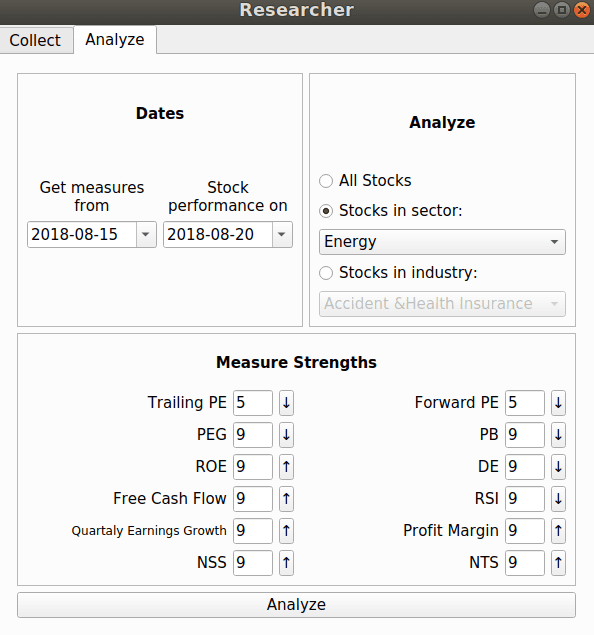Toggle ROE direction arrow button

286,467
